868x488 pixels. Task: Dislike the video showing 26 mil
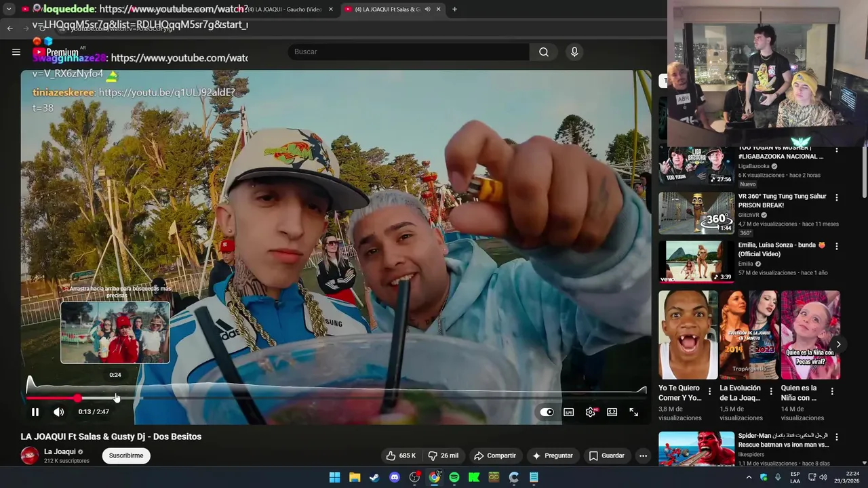pyautogui.click(x=443, y=455)
